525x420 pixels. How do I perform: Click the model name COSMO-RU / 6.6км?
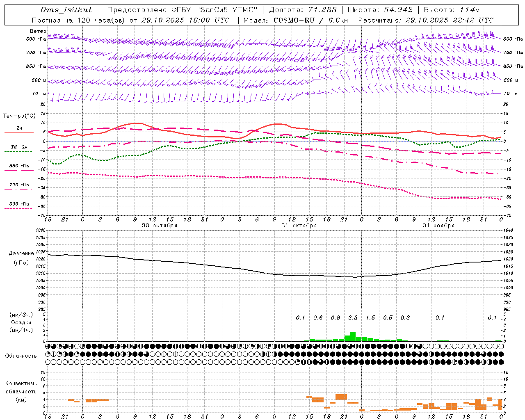point(311,20)
